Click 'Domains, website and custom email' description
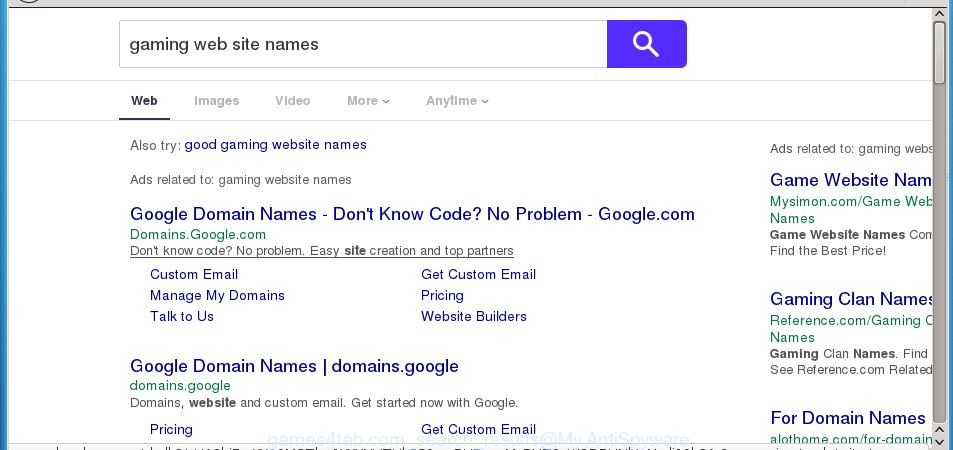Viewport: 953px width, 450px height. (323, 403)
